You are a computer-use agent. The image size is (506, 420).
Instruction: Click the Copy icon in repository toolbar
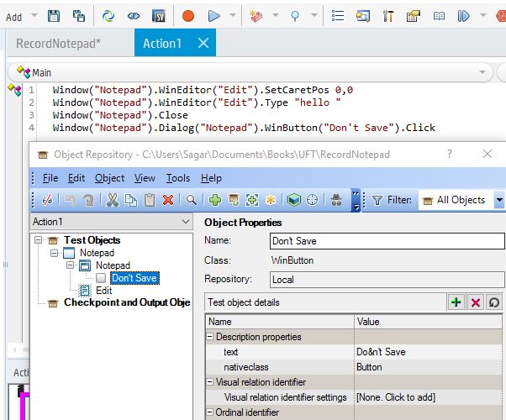tap(130, 200)
